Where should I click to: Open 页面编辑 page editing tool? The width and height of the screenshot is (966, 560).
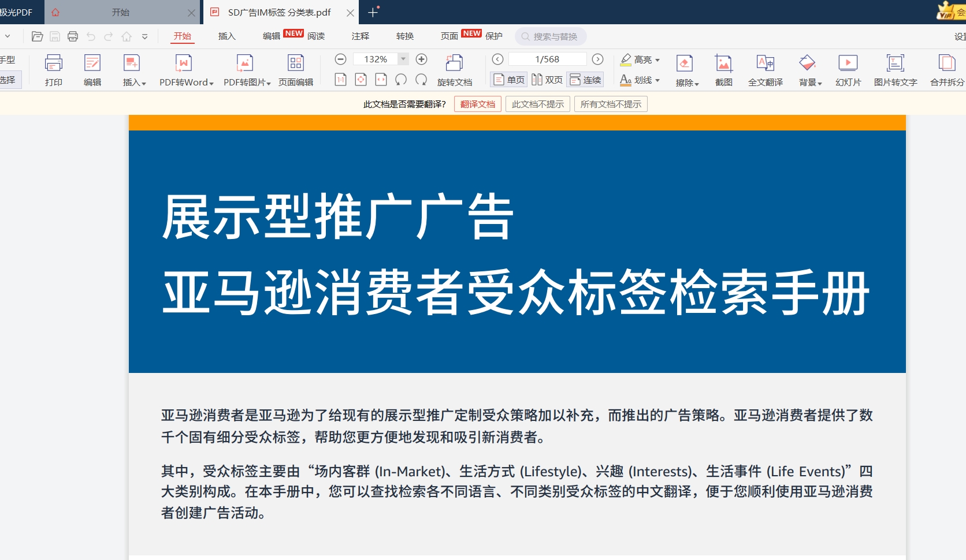pos(296,70)
